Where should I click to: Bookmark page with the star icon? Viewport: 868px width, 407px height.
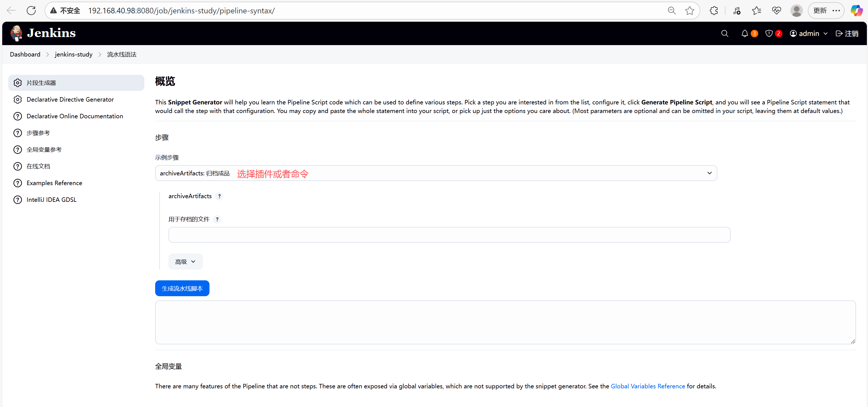689,10
